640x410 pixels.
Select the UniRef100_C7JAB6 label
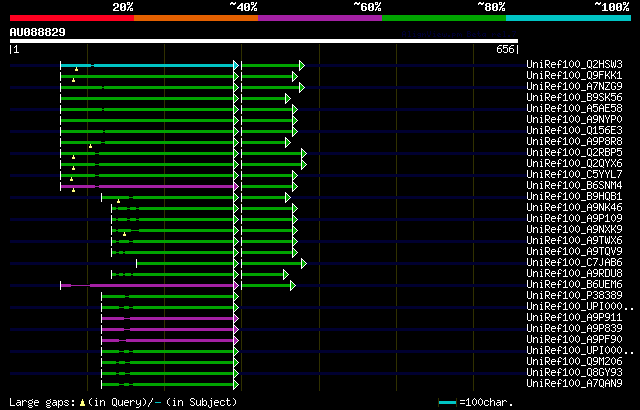(574, 263)
